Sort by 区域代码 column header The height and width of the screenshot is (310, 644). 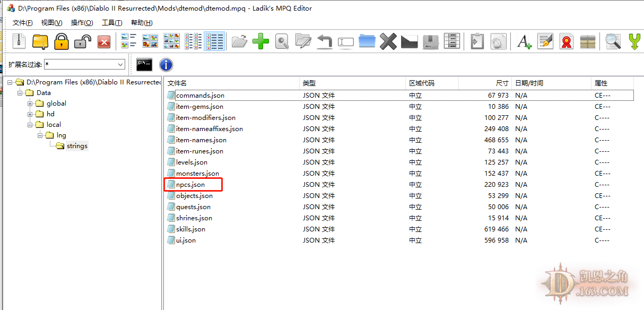click(432, 83)
